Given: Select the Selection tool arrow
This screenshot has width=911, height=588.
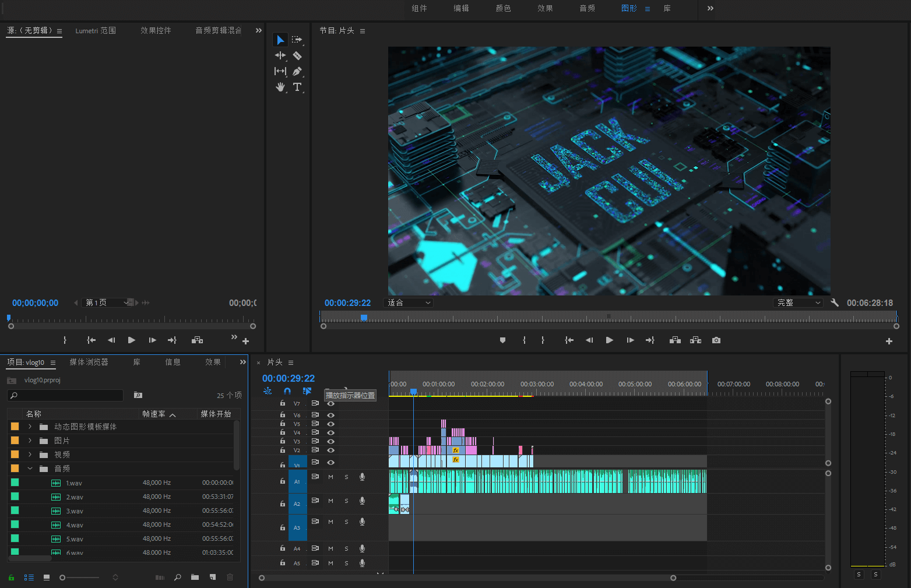Looking at the screenshot, I should pos(280,40).
